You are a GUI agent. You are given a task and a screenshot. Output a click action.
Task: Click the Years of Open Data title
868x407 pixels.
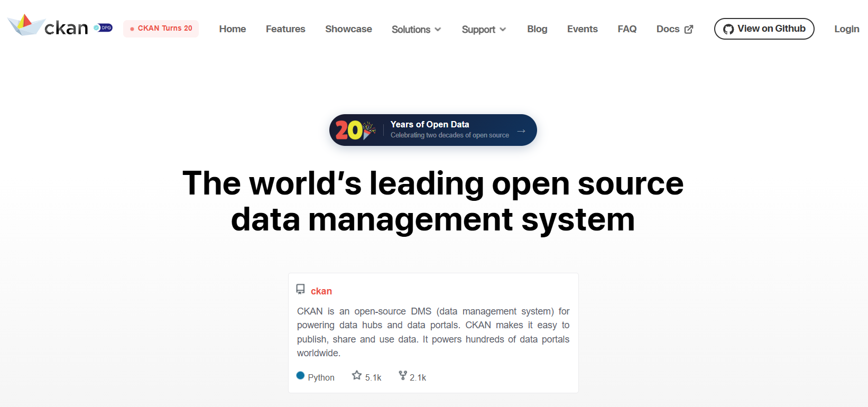(x=430, y=124)
